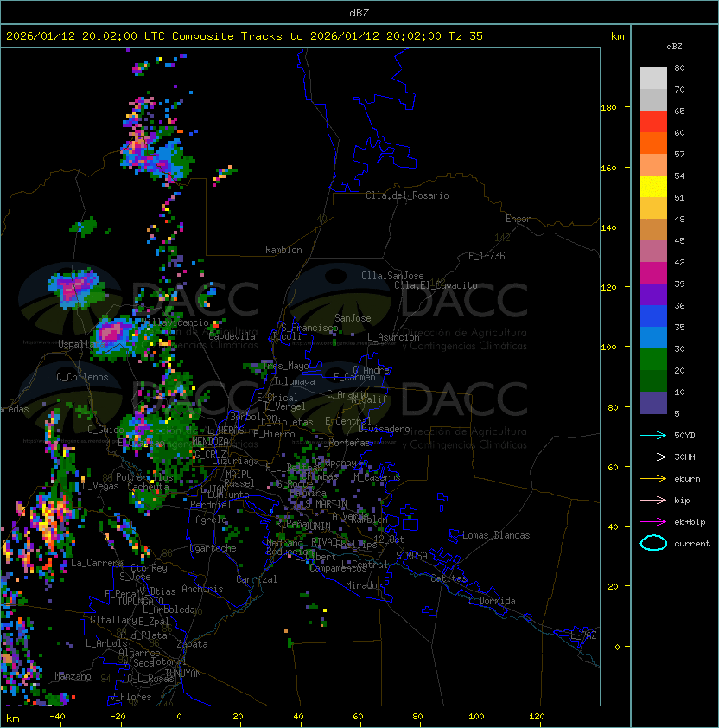Click the Divisadero map label
The width and height of the screenshot is (719, 728).
(x=384, y=429)
